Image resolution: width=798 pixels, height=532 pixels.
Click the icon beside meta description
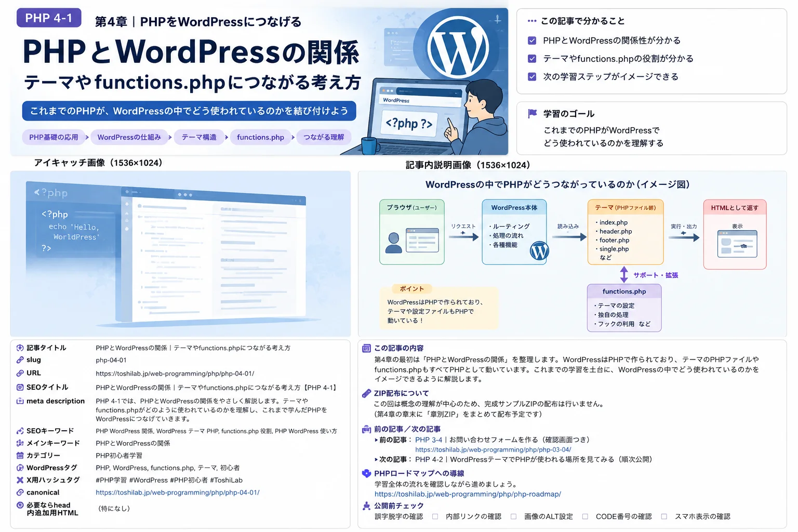coord(20,401)
